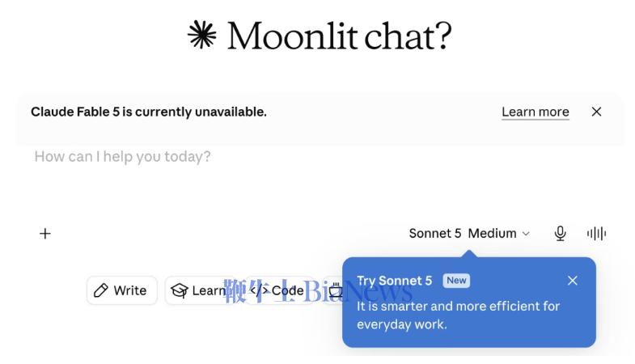Click the pencil icon on the Write chip
The image size is (635, 364).
coord(101,290)
